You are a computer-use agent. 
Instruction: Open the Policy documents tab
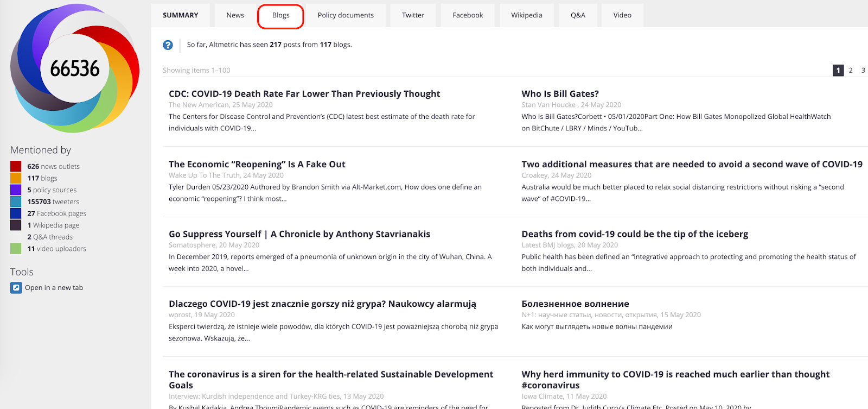pos(346,15)
